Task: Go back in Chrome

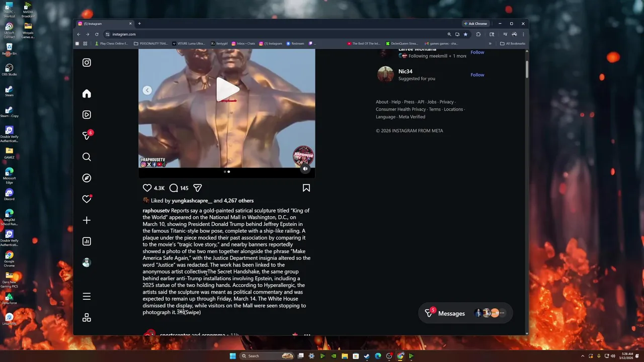Action: [x=78, y=34]
